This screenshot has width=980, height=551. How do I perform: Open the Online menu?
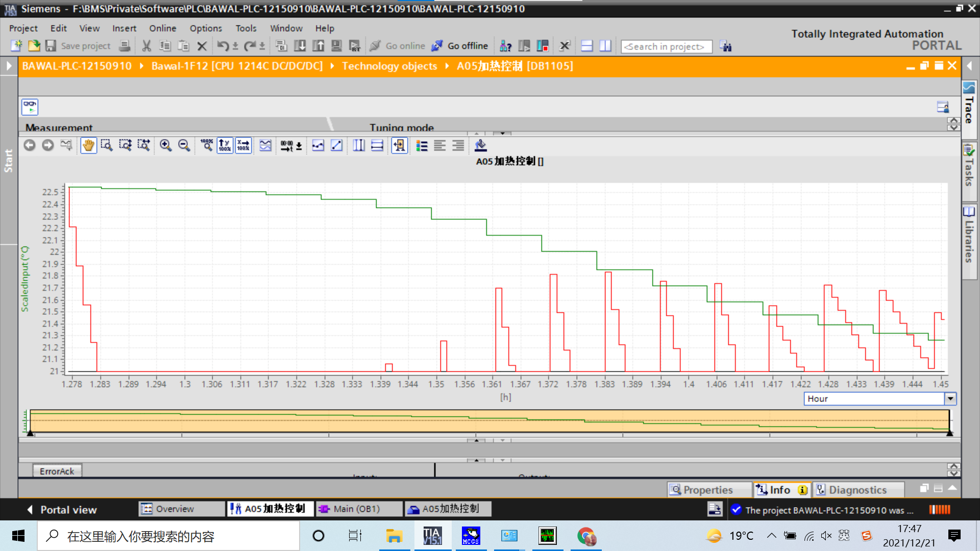[162, 28]
